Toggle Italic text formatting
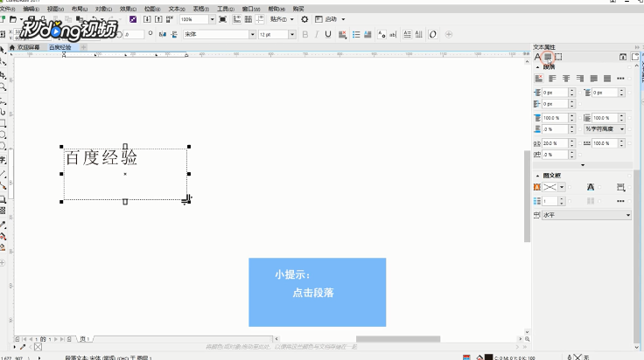The height and width of the screenshot is (360, 644). 317,34
